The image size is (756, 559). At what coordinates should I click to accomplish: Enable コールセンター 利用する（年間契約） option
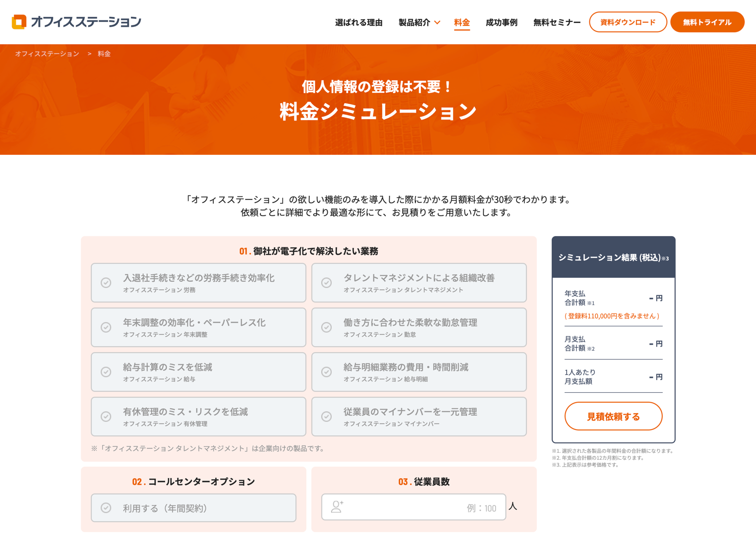(193, 508)
